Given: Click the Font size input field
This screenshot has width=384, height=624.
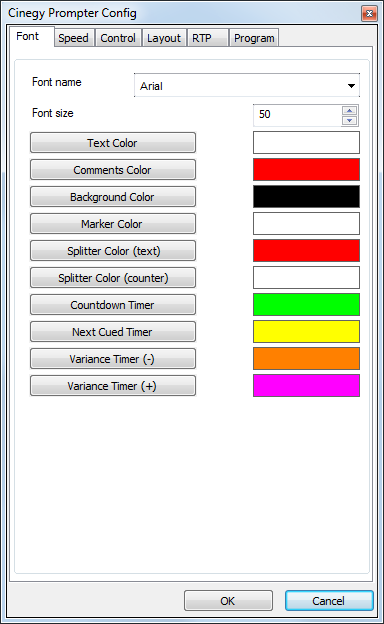Looking at the screenshot, I should click(297, 115).
